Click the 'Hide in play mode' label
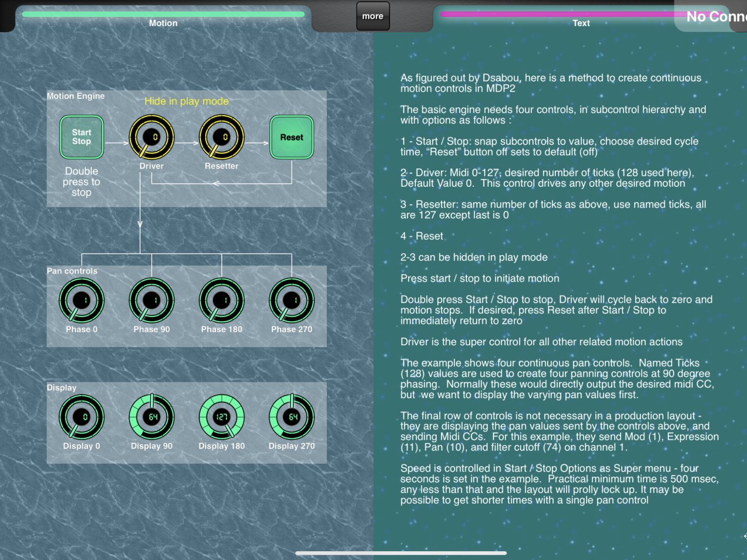This screenshot has height=560, width=747. 187,101
